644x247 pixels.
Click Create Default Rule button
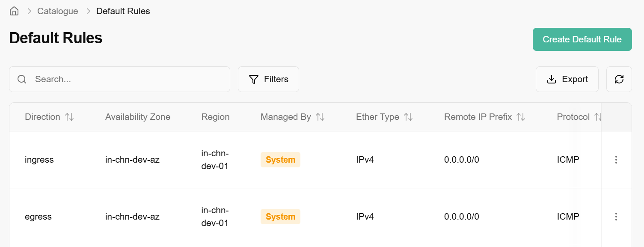click(x=582, y=39)
